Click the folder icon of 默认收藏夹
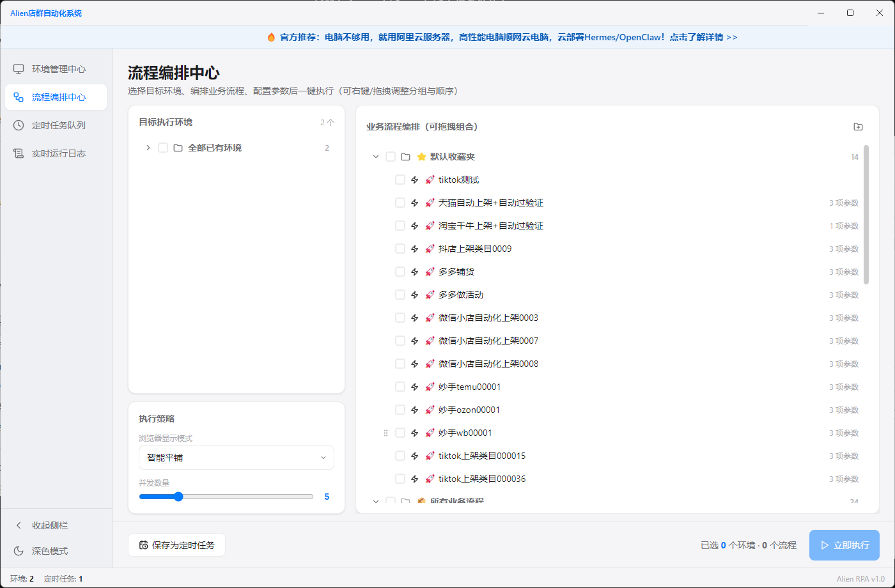This screenshot has width=895, height=588. pos(405,157)
